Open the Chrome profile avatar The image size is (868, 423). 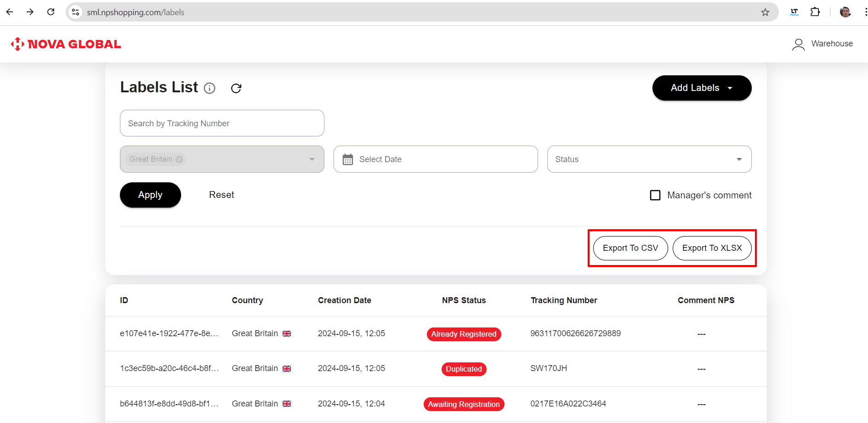(x=845, y=12)
